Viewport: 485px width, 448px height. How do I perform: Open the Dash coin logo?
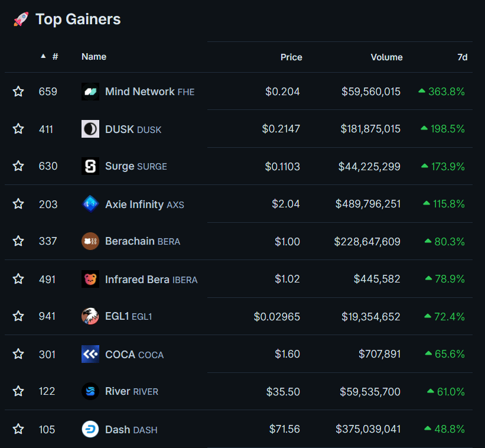point(90,429)
